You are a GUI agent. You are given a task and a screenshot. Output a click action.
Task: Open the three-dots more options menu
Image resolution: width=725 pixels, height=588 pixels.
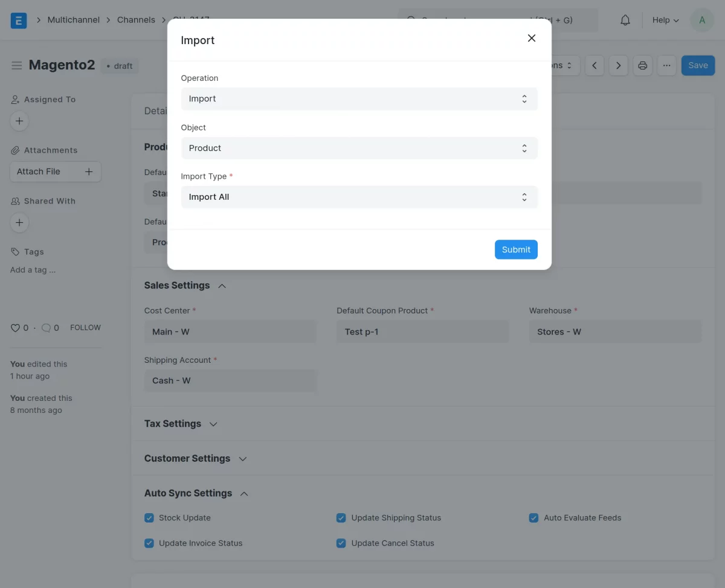coord(666,65)
